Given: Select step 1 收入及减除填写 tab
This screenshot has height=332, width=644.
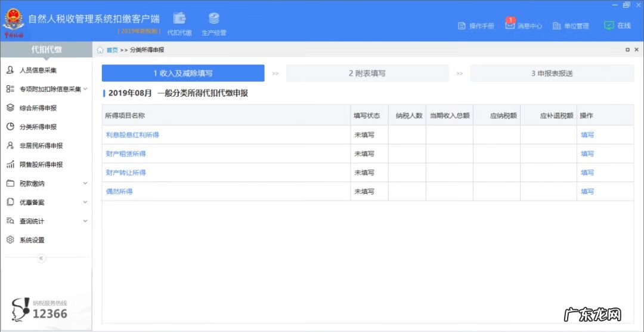Looking at the screenshot, I should 183,73.
